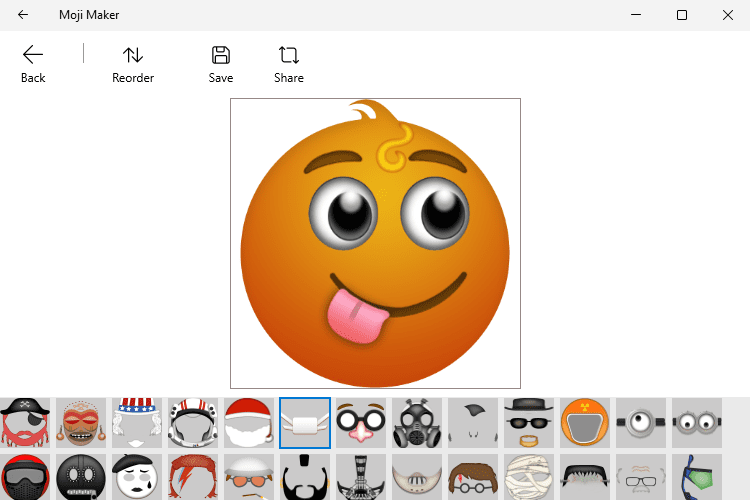Choose the old man glasses and mustache
This screenshot has width=750, height=500.
(x=640, y=477)
